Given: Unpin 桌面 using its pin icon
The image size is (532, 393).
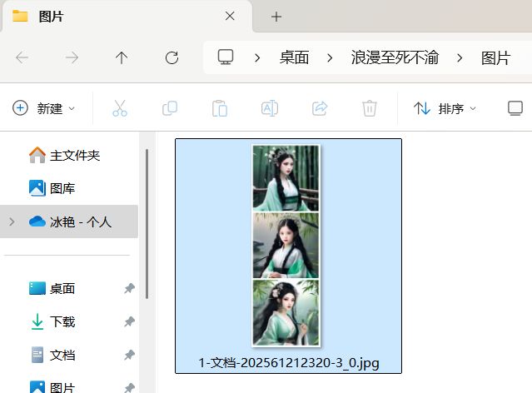Looking at the screenshot, I should coord(129,288).
